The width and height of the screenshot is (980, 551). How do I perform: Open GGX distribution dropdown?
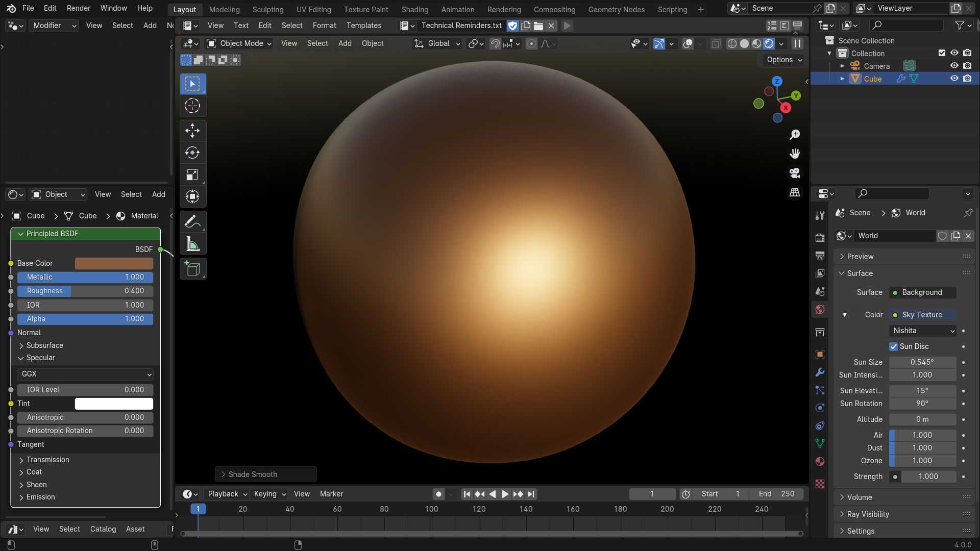[x=85, y=374]
